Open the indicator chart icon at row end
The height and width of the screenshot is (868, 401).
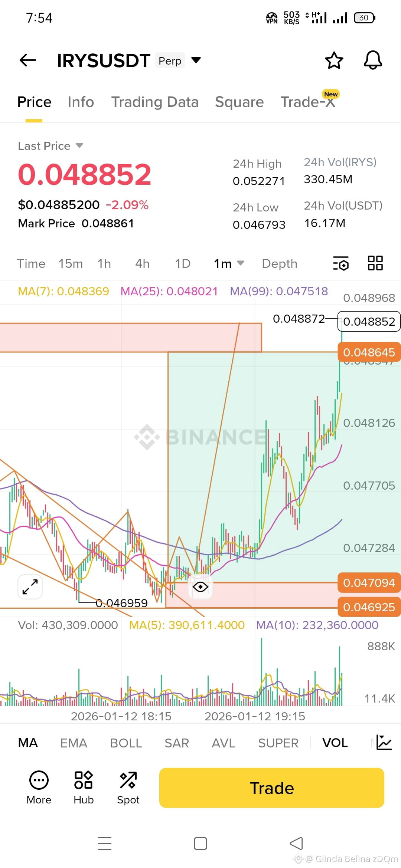(384, 743)
